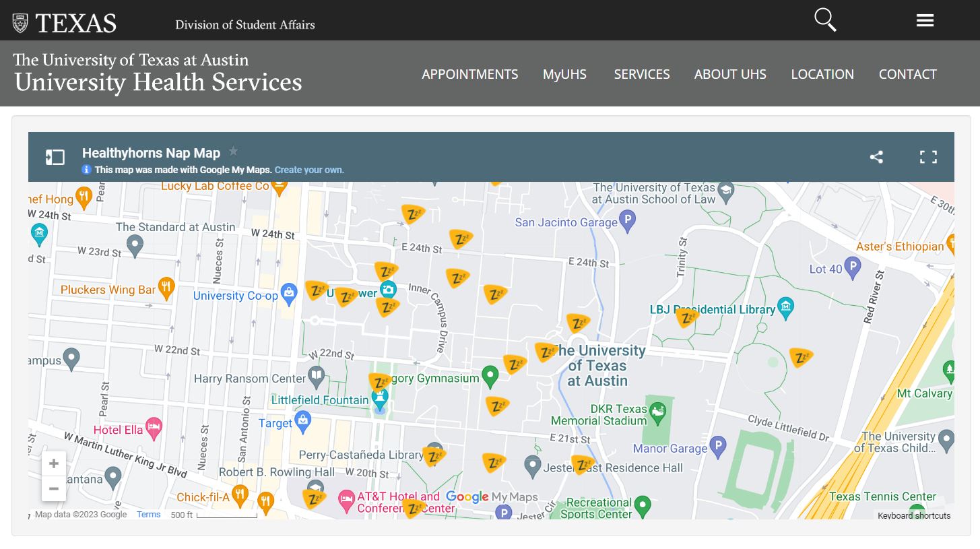Click the Manor Garage parking icon
The width and height of the screenshot is (980, 549).
click(x=718, y=446)
